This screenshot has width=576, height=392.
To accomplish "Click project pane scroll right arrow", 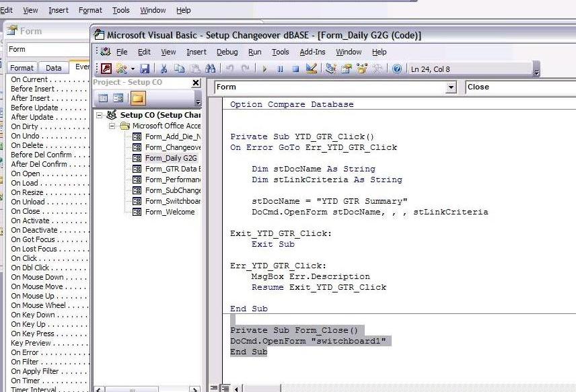I will click(195, 389).
